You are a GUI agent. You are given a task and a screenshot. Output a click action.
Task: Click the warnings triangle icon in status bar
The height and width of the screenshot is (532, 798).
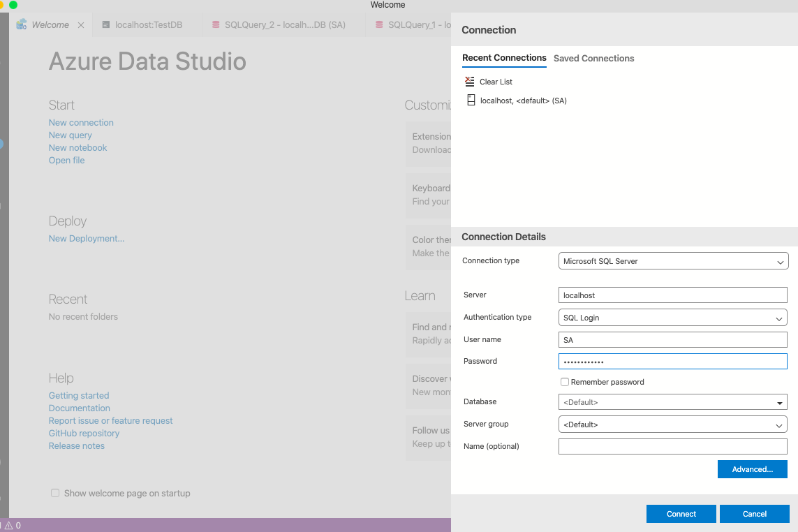pos(8,526)
